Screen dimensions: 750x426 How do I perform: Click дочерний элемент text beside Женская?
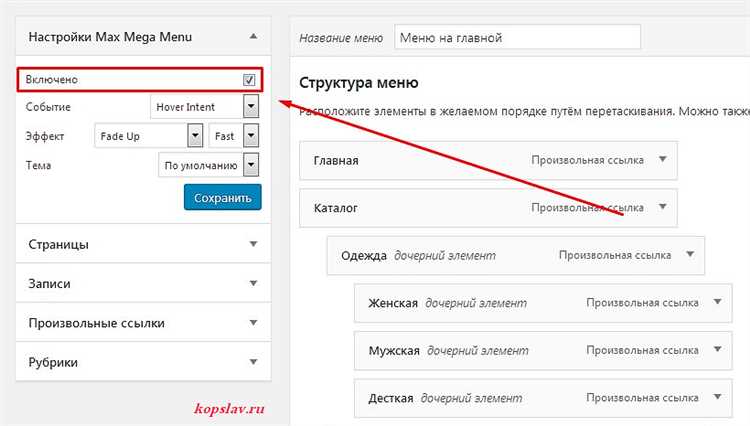click(x=476, y=303)
